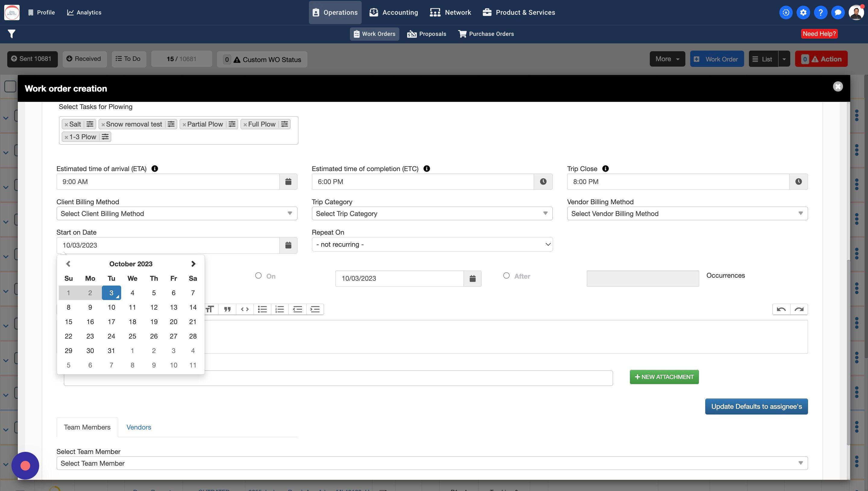Viewport: 868px width, 491px height.
Task: Open calendar picker for ETA field
Action: [288, 182]
